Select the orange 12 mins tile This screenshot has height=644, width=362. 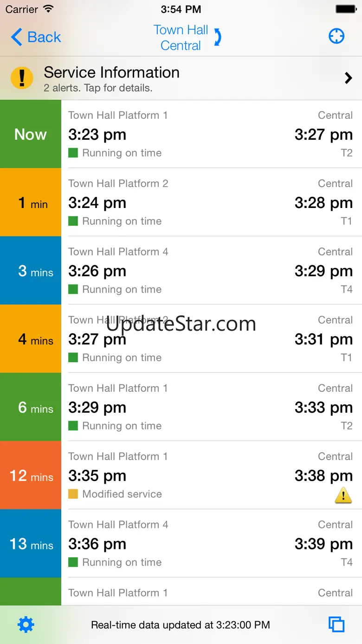click(31, 475)
